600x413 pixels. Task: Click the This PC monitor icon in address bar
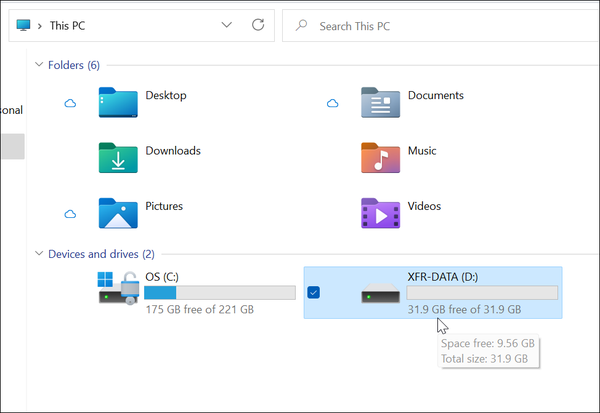(x=24, y=25)
